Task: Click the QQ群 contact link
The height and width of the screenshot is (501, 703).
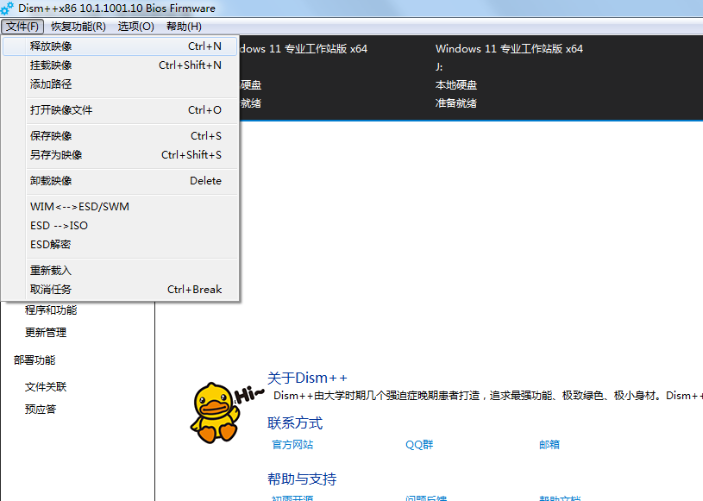Action: point(419,444)
